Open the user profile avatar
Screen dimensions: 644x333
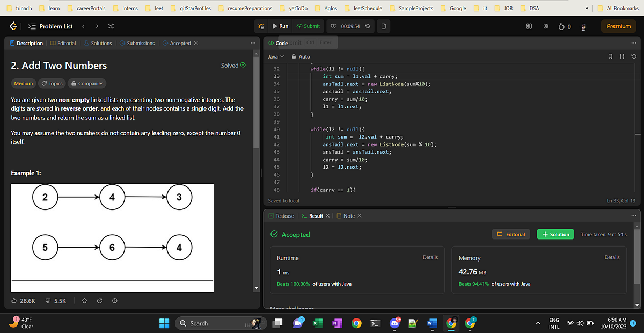(x=583, y=27)
